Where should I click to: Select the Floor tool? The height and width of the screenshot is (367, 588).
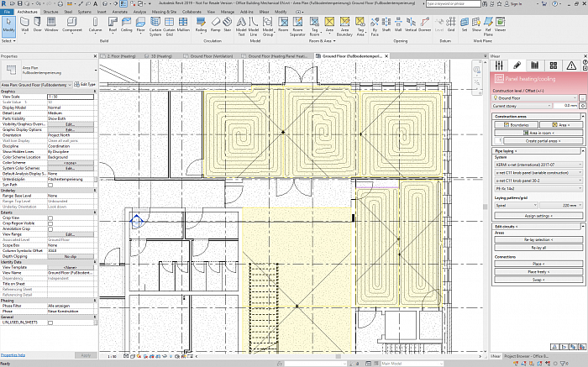click(140, 24)
